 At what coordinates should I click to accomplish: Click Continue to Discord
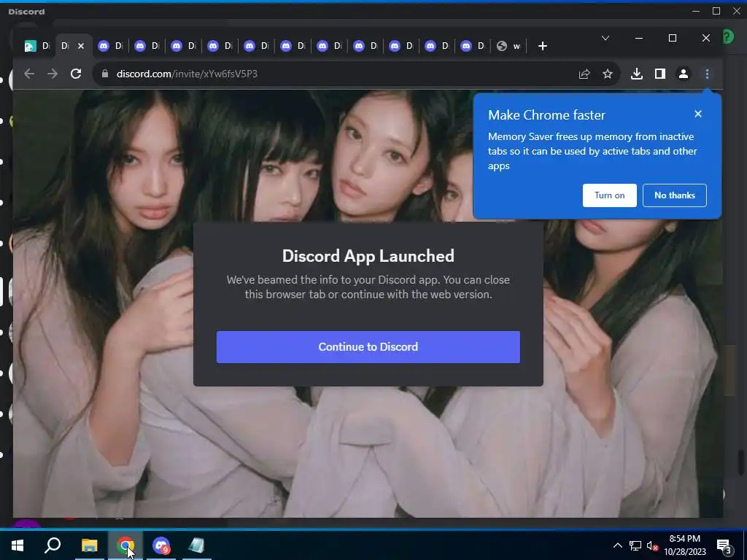[x=368, y=347]
